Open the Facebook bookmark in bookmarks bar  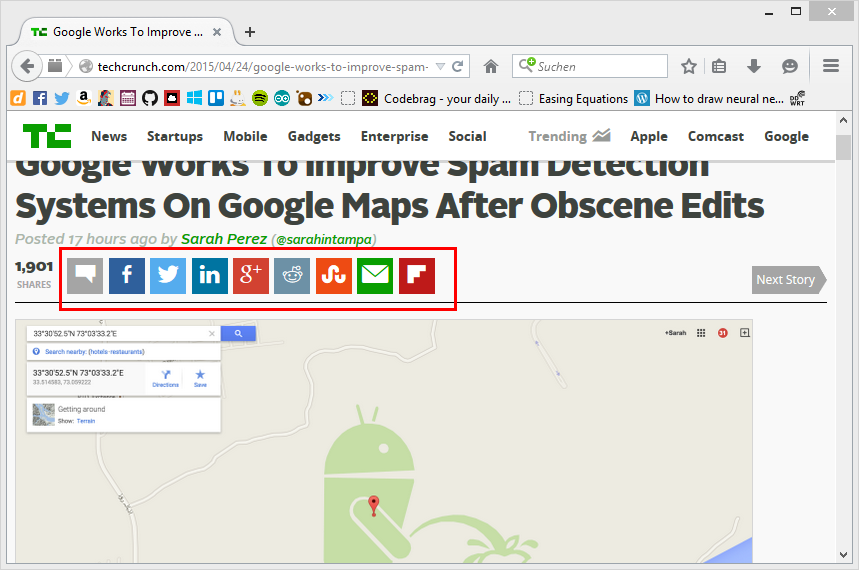40,99
